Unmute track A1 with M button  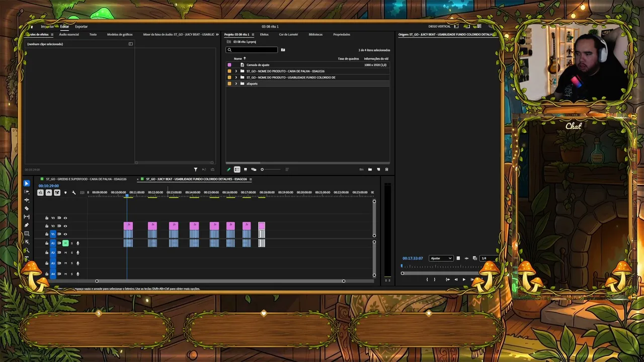click(x=65, y=243)
